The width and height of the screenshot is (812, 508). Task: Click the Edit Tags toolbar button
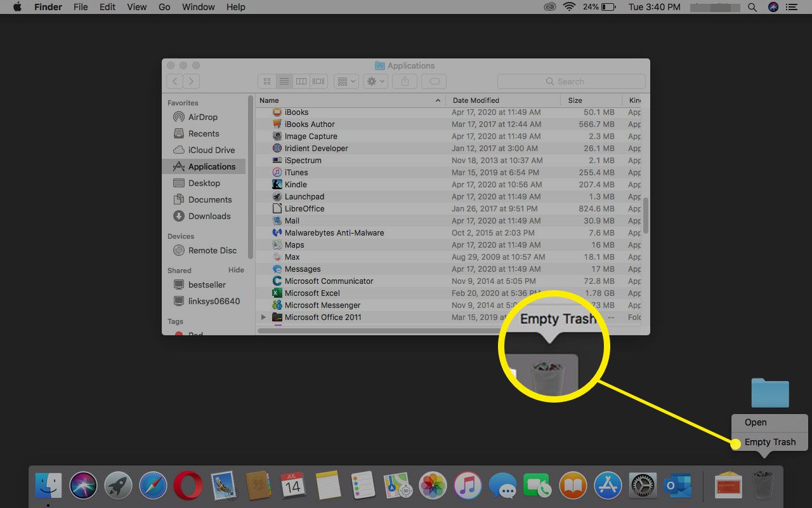pyautogui.click(x=435, y=81)
